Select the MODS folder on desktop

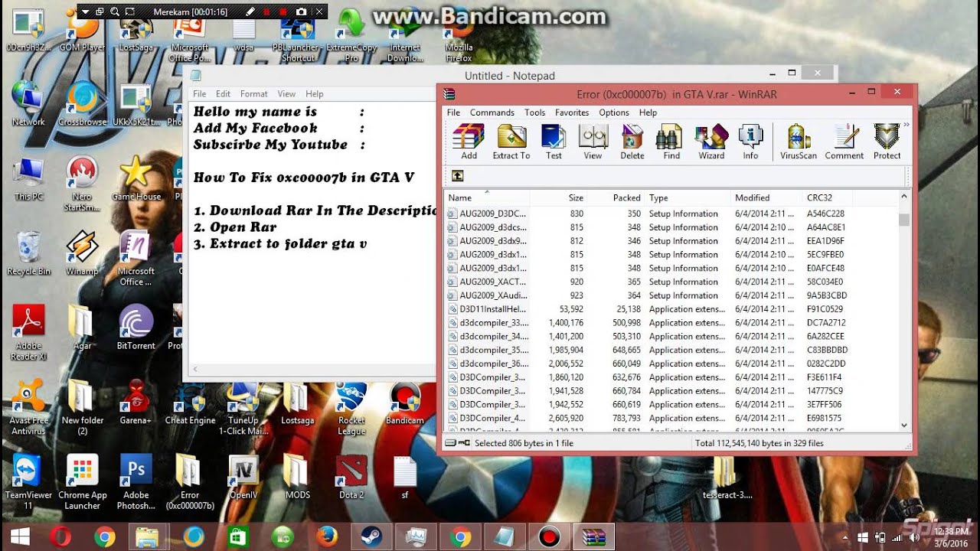(x=297, y=477)
